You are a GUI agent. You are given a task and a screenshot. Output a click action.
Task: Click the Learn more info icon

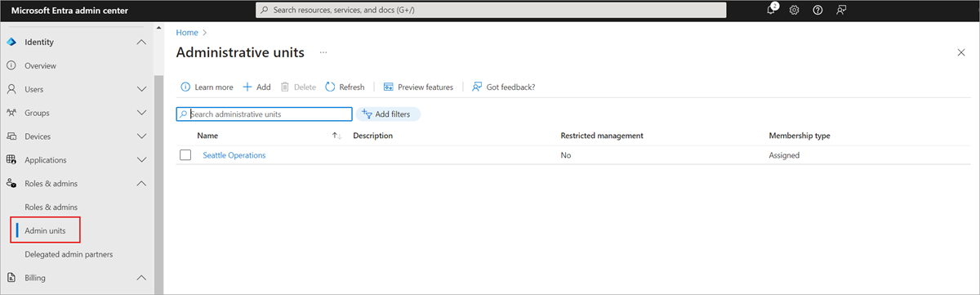185,87
